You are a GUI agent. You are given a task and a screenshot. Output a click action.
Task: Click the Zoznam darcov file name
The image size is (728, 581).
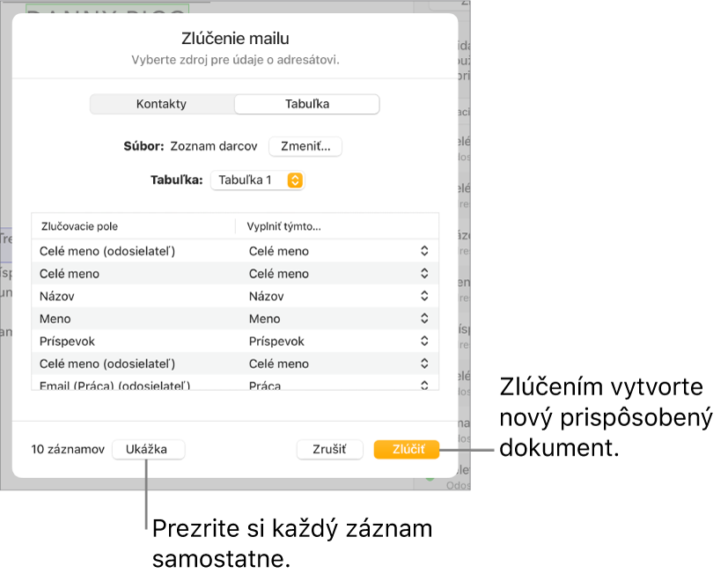(214, 146)
